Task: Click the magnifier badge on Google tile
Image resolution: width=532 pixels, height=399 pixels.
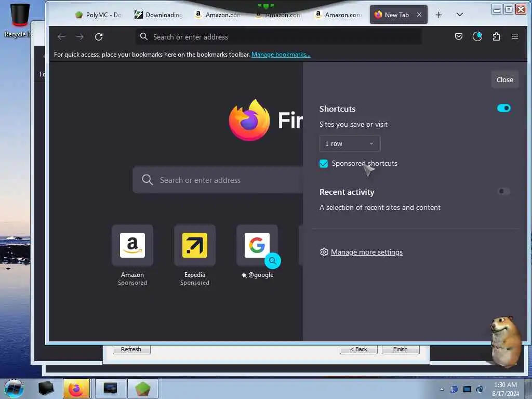Action: 272,261
